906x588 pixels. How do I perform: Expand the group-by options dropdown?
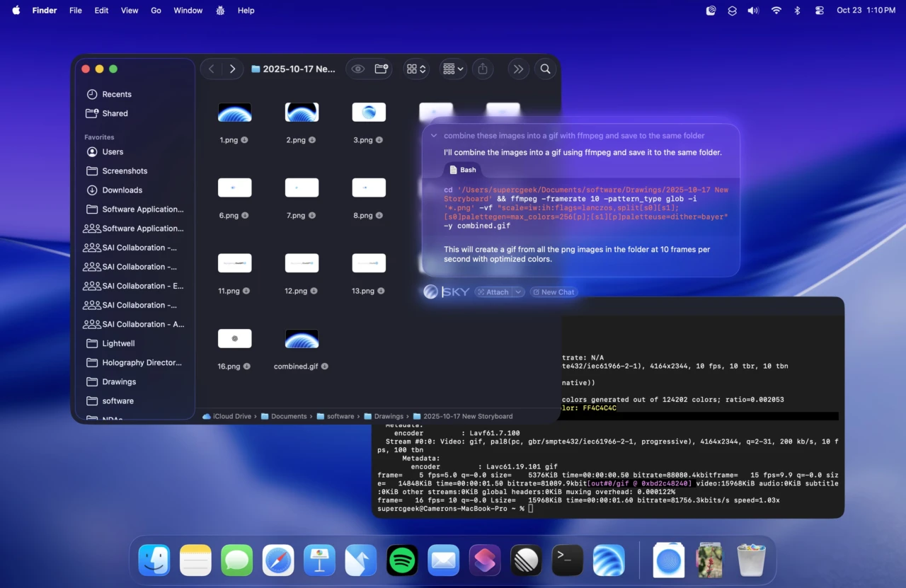pos(452,69)
